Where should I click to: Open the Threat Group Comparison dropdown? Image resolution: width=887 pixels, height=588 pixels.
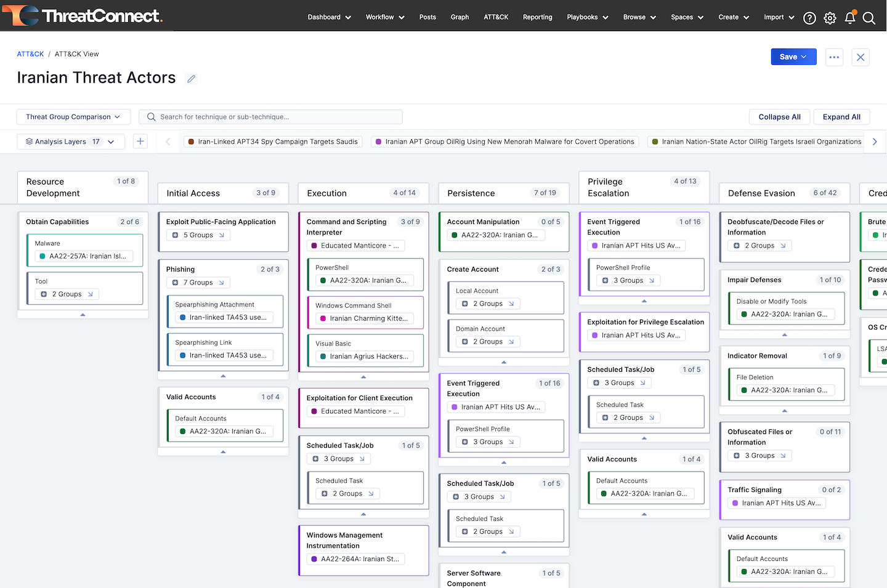click(73, 117)
